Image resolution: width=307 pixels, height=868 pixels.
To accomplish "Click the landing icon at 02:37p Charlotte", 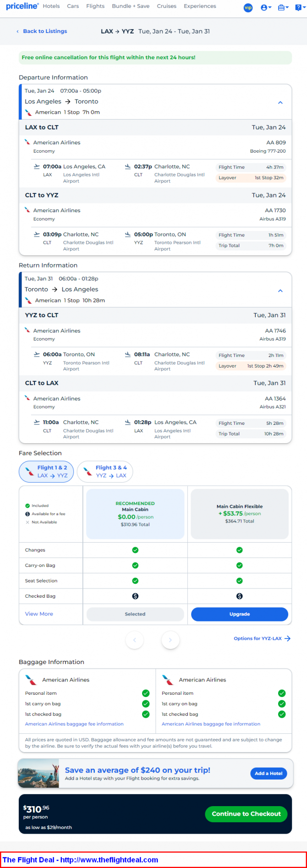I will coord(128,166).
